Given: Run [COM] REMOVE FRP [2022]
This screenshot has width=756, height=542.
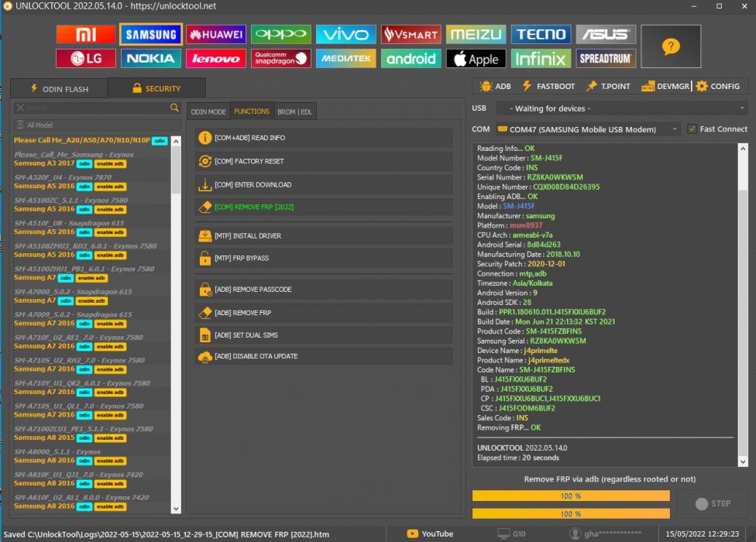Looking at the screenshot, I should [324, 208].
